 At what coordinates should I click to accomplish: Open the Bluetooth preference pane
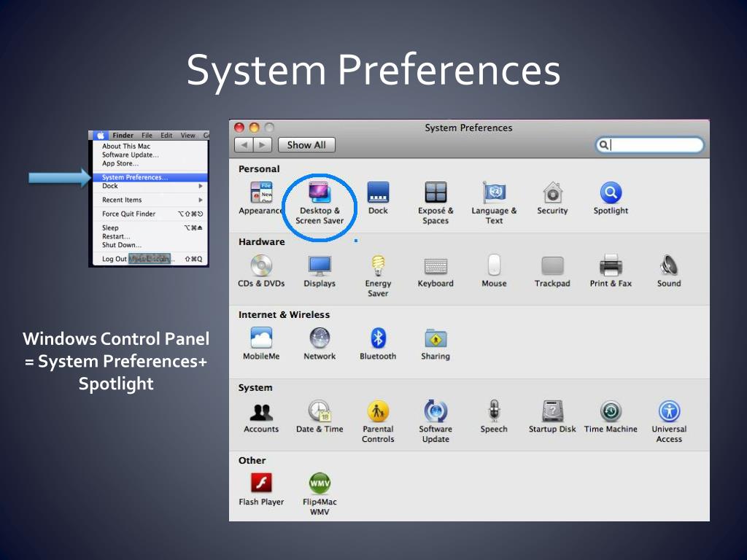point(378,344)
